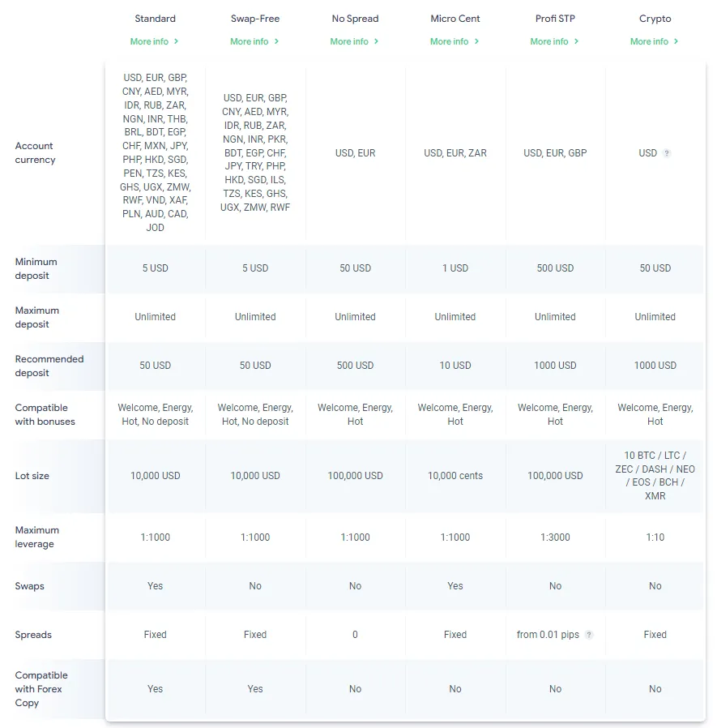
Task: Click the arrow beside Swap-Free's More info
Action: (275, 41)
